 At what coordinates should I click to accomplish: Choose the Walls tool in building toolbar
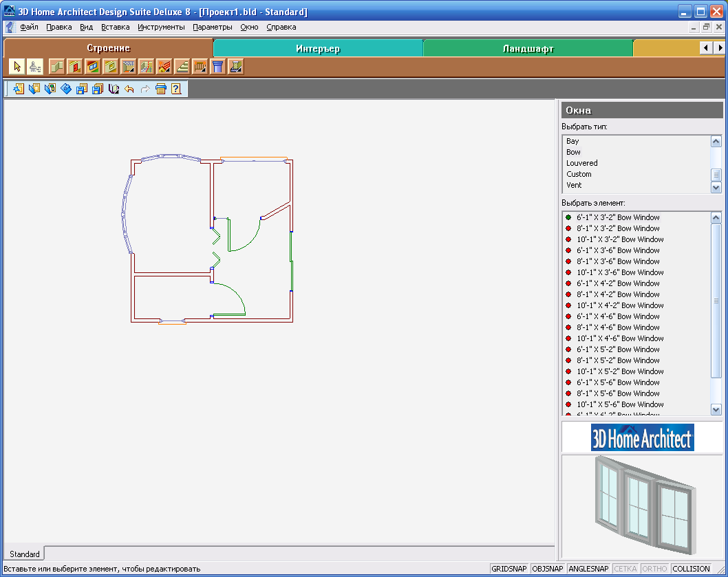pyautogui.click(x=57, y=67)
